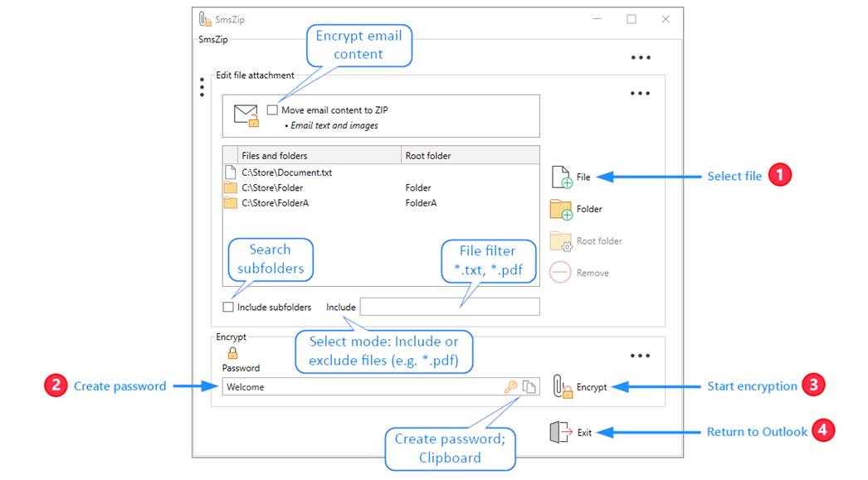Open the Encrypt section three-dot menu

point(640,356)
